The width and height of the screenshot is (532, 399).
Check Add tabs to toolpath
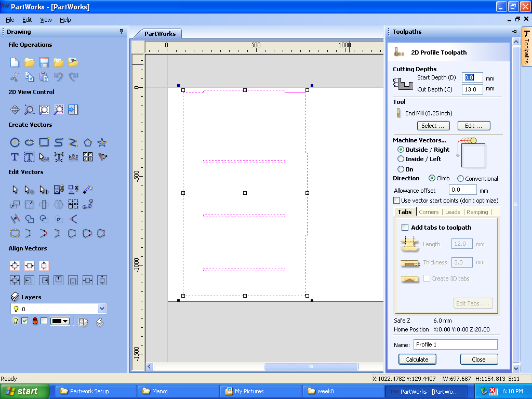[405, 228]
